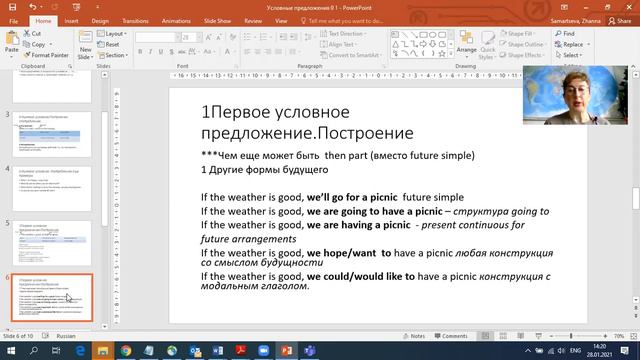
Task: Expand the Section dropdown
Action: click(x=113, y=55)
